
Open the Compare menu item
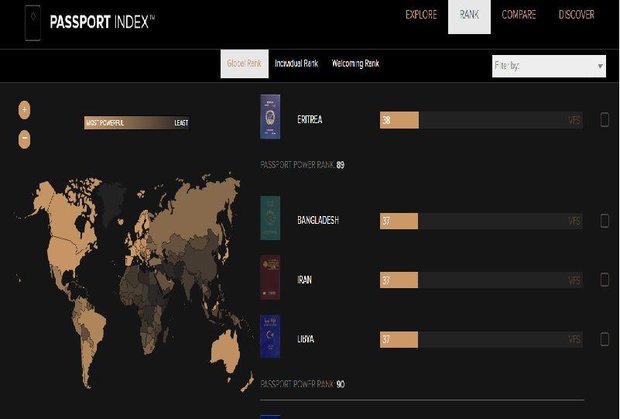(518, 15)
